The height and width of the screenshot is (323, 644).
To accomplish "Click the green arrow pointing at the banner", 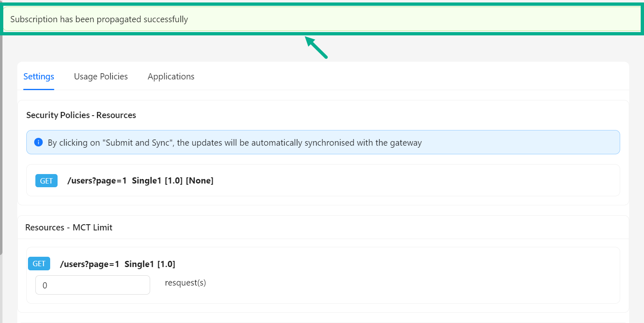I will (x=316, y=47).
